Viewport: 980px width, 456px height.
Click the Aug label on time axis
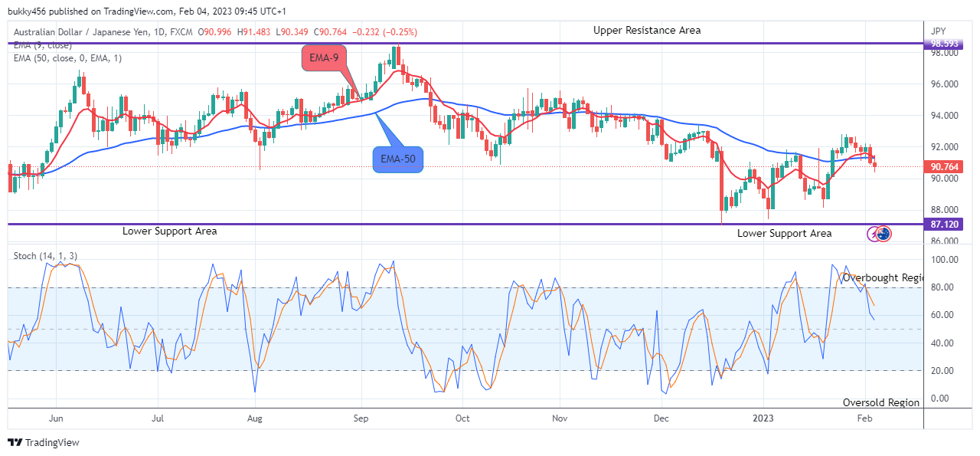click(256, 419)
